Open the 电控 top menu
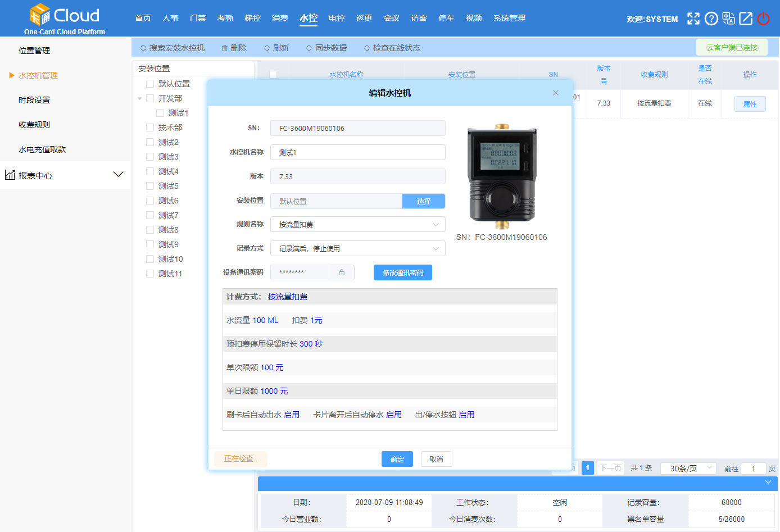 click(337, 18)
